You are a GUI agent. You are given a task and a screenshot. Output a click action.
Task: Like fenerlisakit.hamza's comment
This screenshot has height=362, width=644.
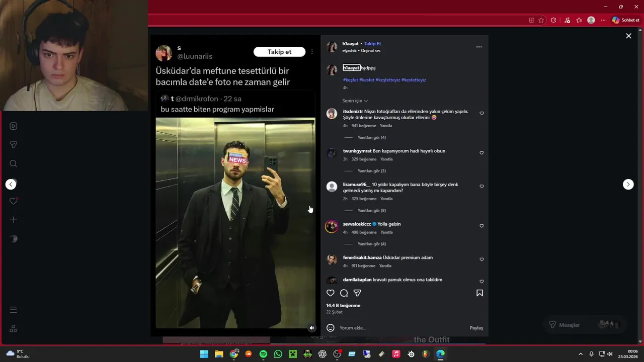pos(481,259)
